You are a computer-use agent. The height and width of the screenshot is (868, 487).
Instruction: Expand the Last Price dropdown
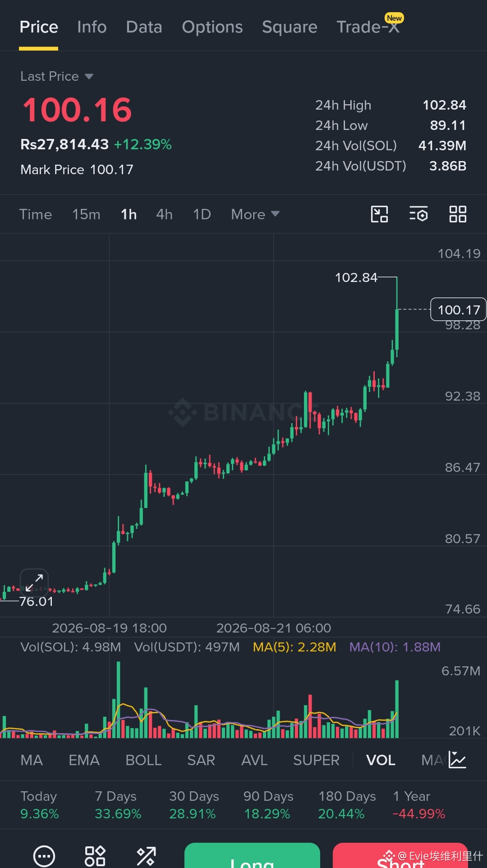(57, 76)
